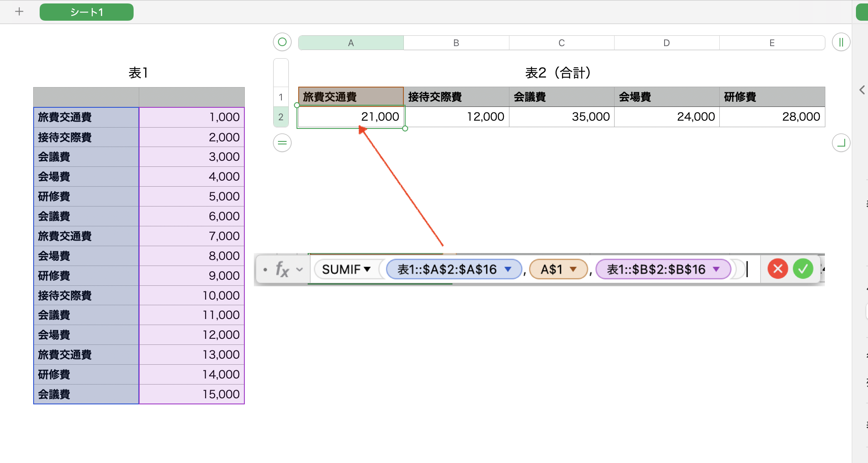Select column A header
The width and height of the screenshot is (868, 463).
pos(351,43)
